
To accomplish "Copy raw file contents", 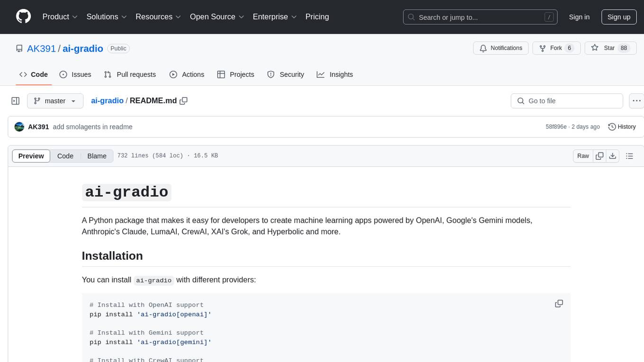I will 599,156.
